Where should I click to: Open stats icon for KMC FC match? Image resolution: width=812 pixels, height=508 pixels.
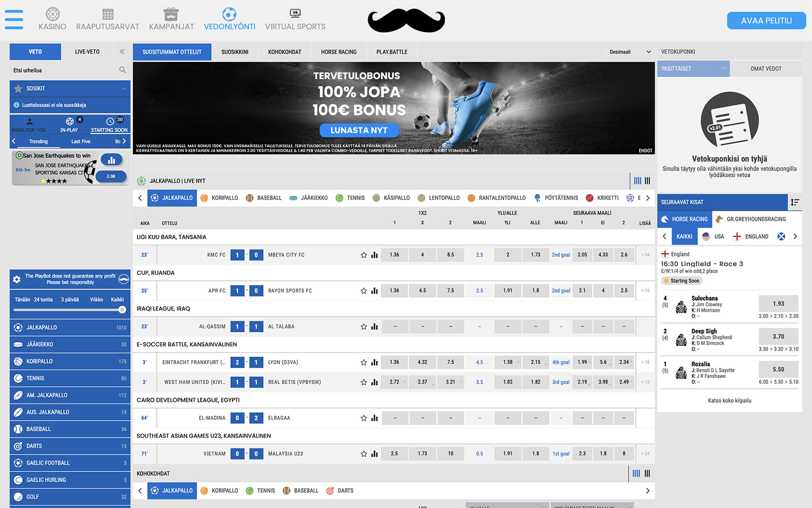click(x=375, y=255)
